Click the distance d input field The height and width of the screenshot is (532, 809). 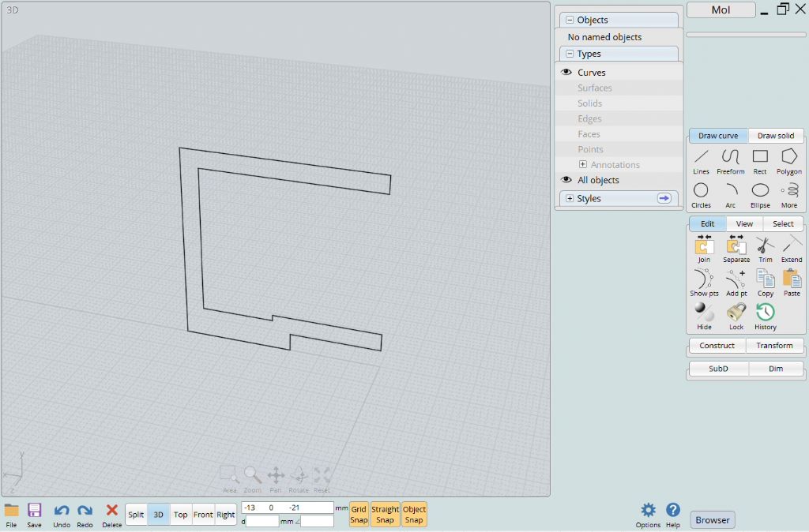click(x=262, y=521)
